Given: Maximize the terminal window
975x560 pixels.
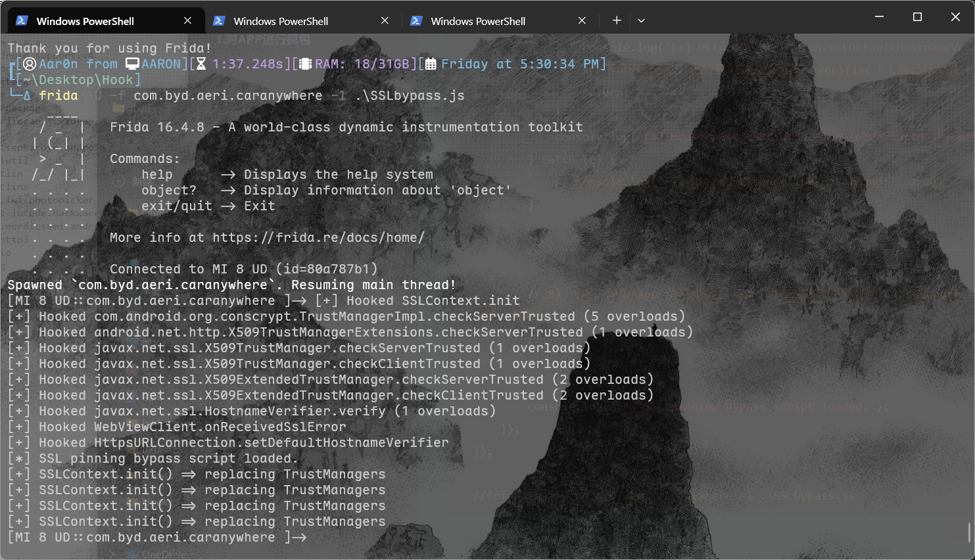Looking at the screenshot, I should (x=917, y=16).
